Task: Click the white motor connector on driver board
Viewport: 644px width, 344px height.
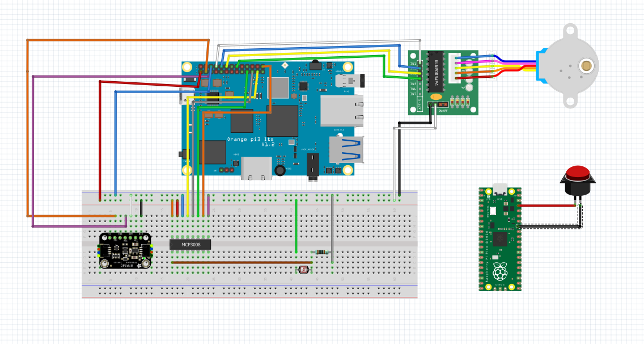Action: (452, 68)
